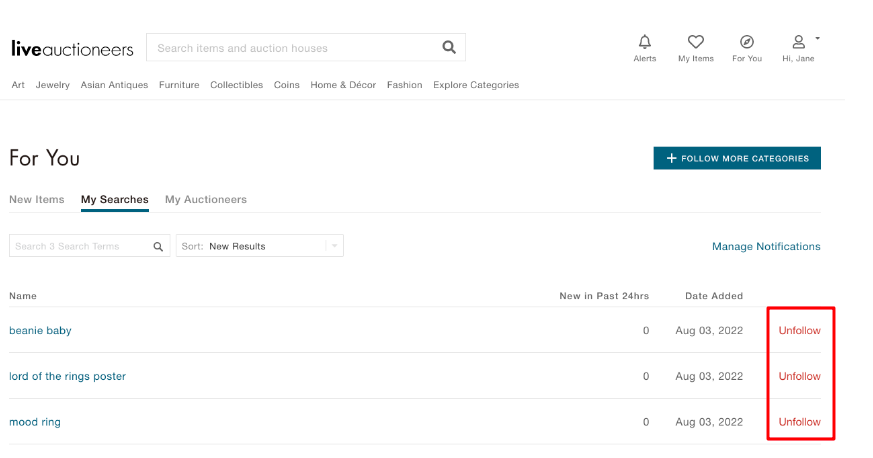This screenshot has width=873, height=458.
Task: Click the search terms magnifier icon
Action: (158, 247)
